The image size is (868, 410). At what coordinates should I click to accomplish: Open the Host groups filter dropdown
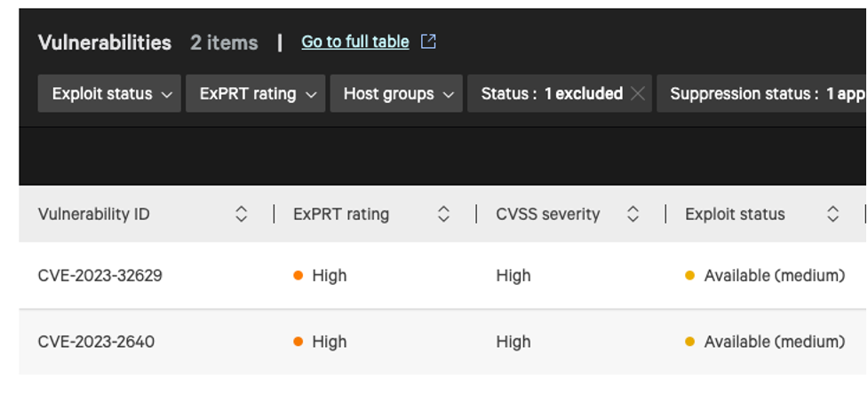[396, 93]
